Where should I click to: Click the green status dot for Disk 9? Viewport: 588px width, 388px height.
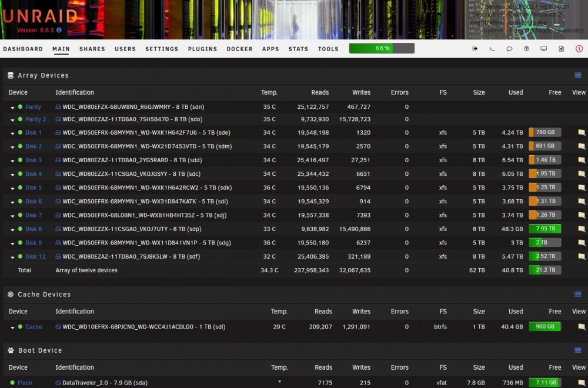pos(20,243)
